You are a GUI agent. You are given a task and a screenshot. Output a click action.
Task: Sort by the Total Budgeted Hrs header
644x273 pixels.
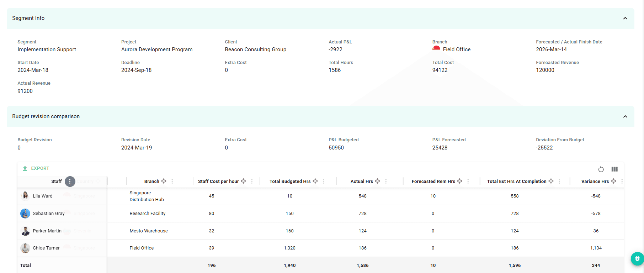(290, 181)
